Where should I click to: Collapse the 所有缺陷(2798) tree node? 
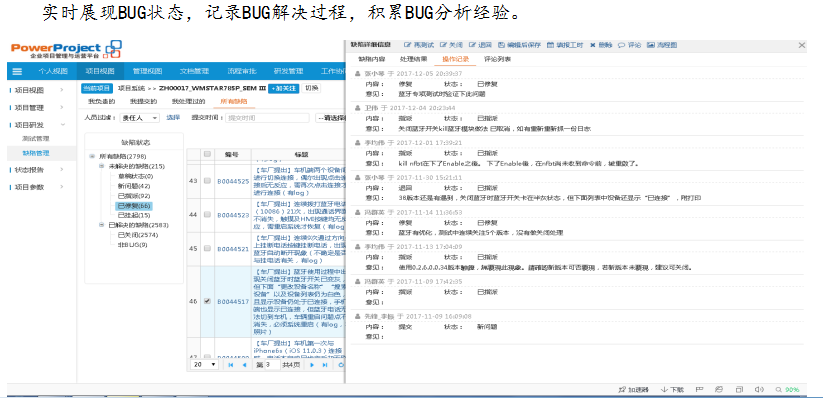(92, 156)
